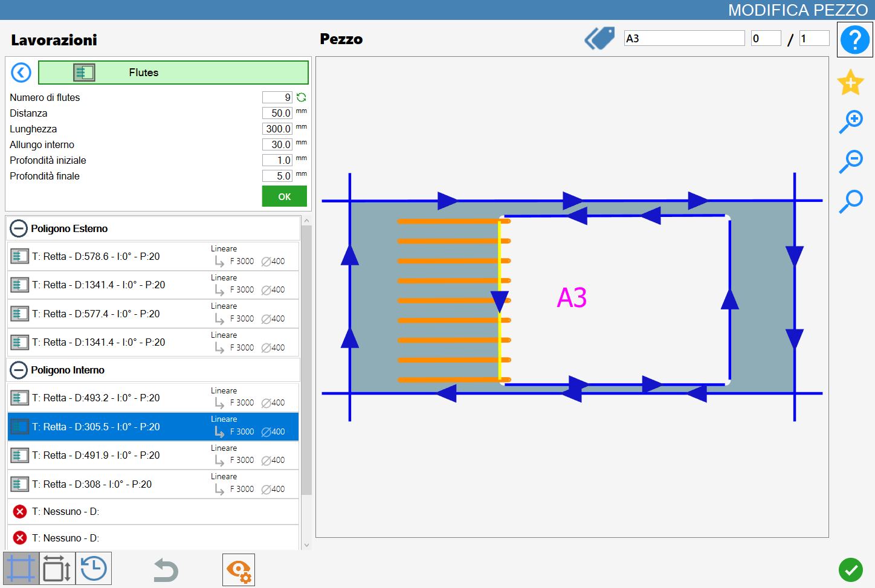
Task: Select row 'T: Retta - D:308 - I:0° - P:20'
Action: pyautogui.click(x=153, y=484)
